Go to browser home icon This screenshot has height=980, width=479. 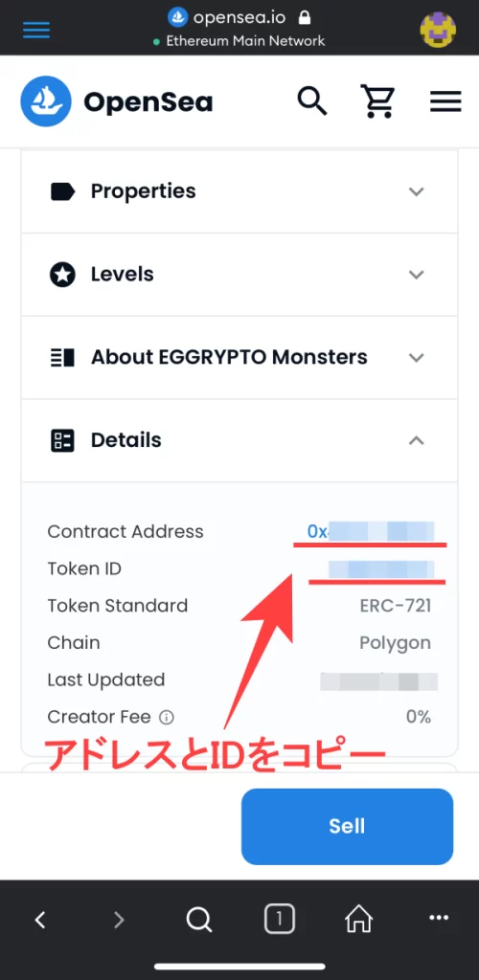[x=359, y=920]
